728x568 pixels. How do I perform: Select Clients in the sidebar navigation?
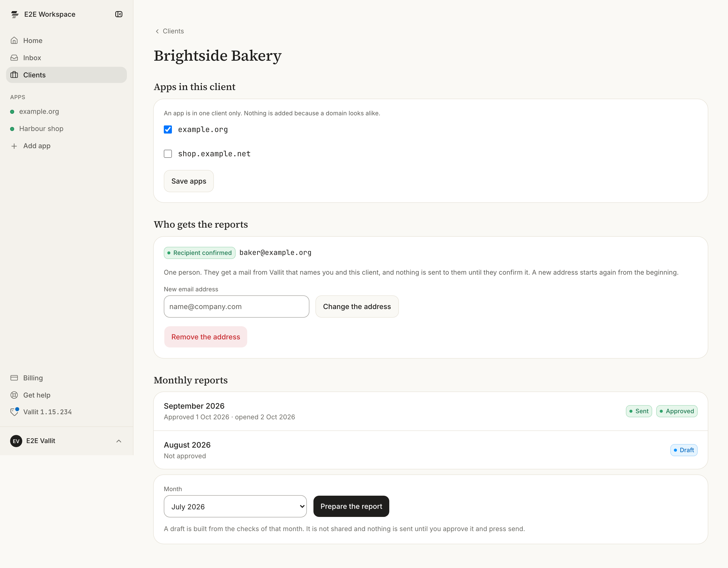[x=66, y=75]
